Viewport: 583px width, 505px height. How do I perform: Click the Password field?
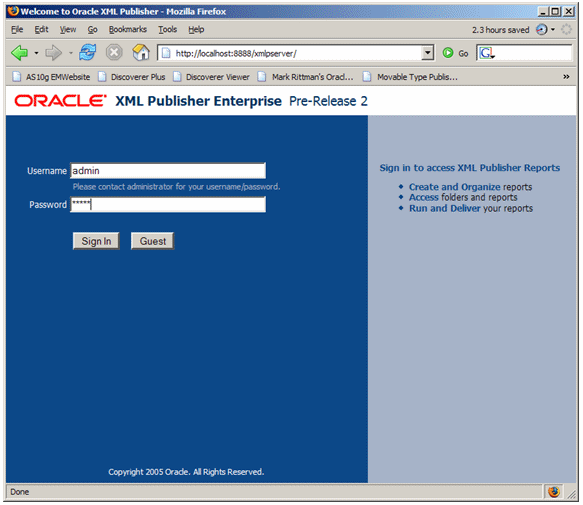168,205
